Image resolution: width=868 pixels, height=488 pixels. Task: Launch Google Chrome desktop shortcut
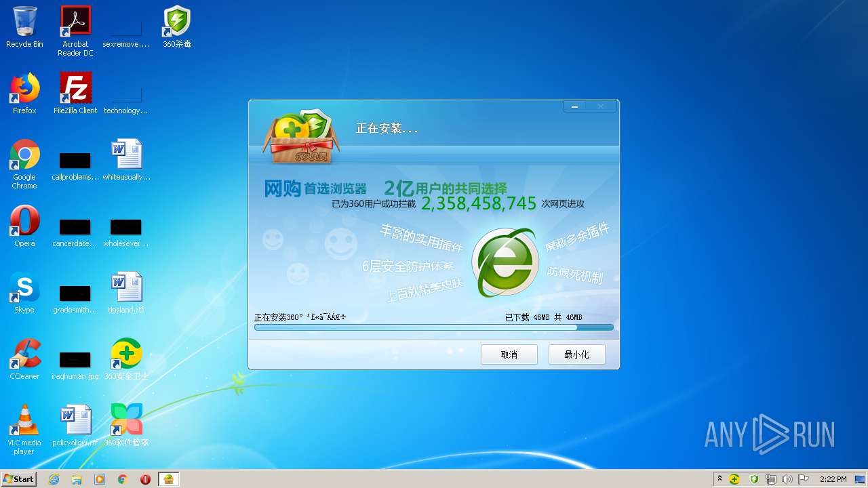point(24,164)
